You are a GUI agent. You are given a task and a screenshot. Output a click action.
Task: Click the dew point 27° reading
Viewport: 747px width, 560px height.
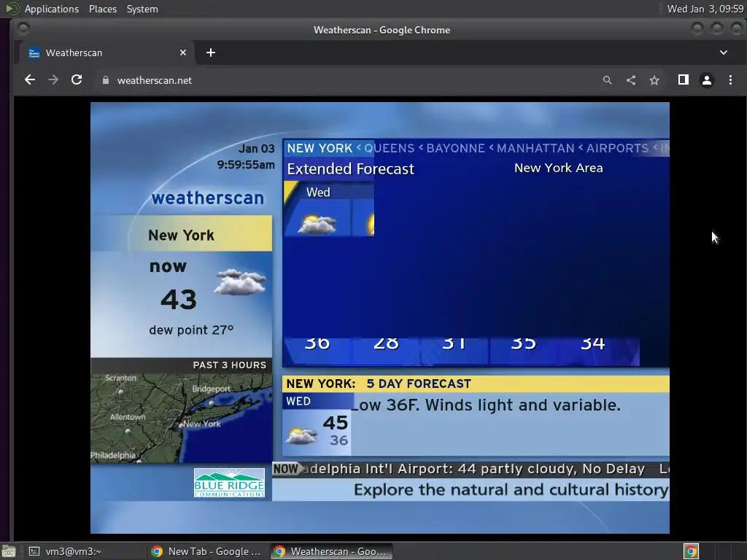point(191,330)
